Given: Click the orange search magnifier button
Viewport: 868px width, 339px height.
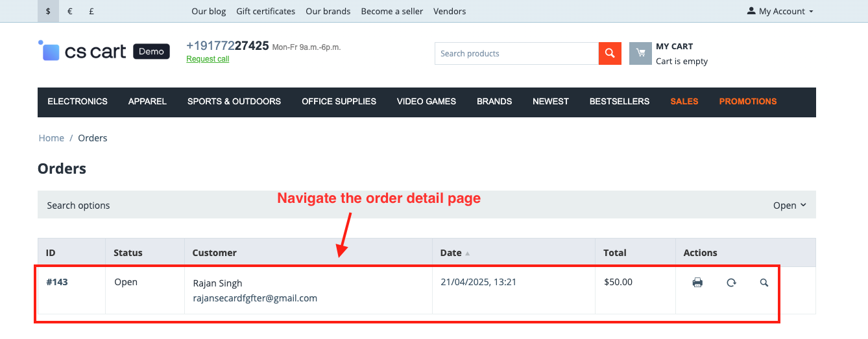Looking at the screenshot, I should pyautogui.click(x=610, y=53).
